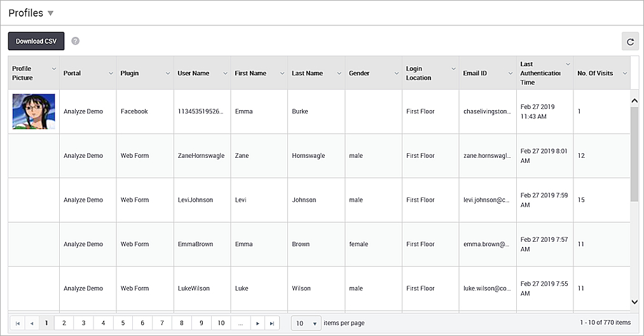Select the EmmaBrown user name cell

pyautogui.click(x=202, y=244)
